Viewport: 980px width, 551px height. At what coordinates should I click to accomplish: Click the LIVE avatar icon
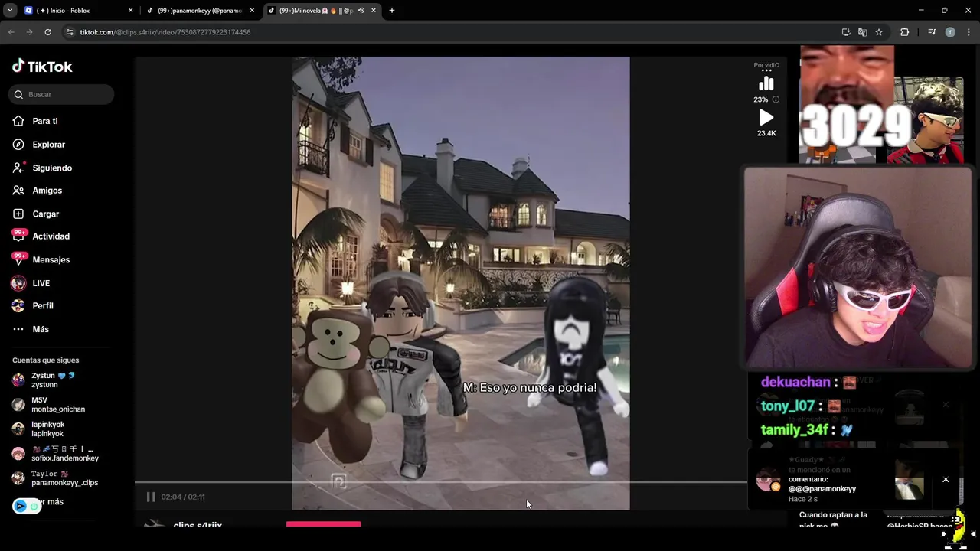tap(18, 283)
